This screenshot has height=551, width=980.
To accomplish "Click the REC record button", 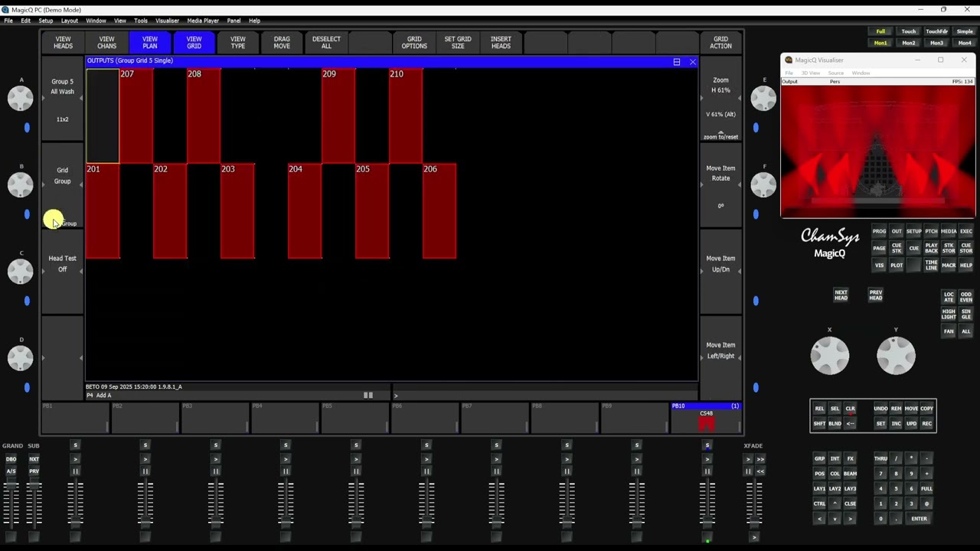I will pyautogui.click(x=926, y=423).
